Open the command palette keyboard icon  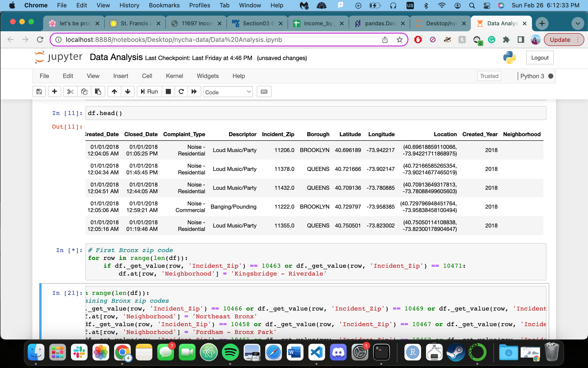264,92
